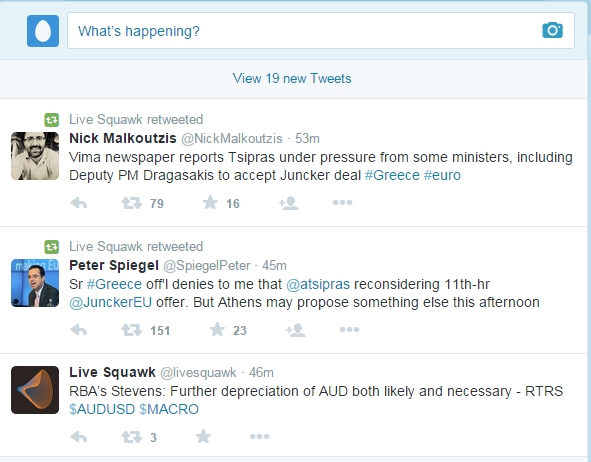Open more options on Nick Malkoutzis tweet
The height and width of the screenshot is (462, 591).
(x=342, y=203)
